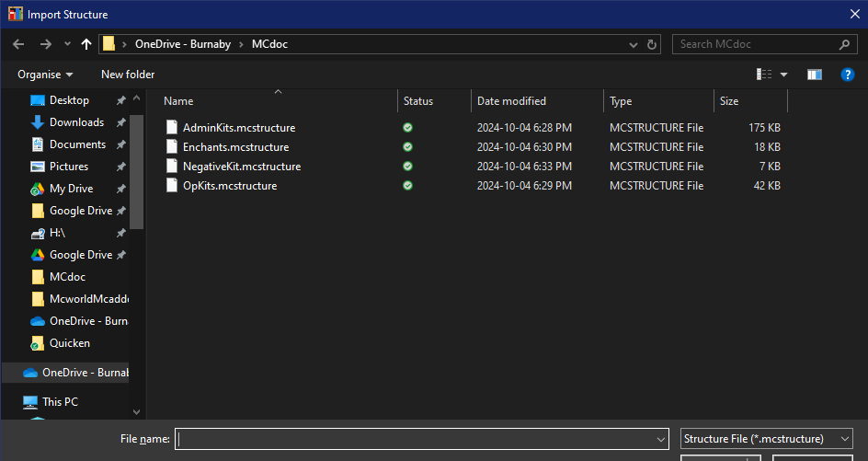Click the Back navigation arrow
The height and width of the screenshot is (461, 868).
(x=17, y=44)
